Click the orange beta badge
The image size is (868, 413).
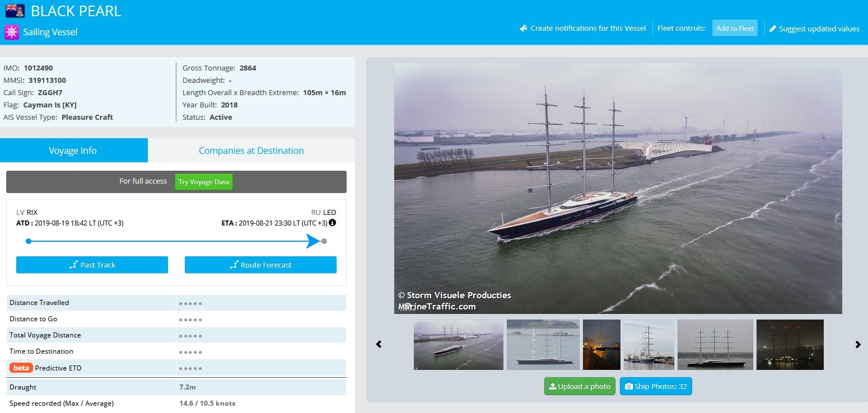click(x=21, y=368)
